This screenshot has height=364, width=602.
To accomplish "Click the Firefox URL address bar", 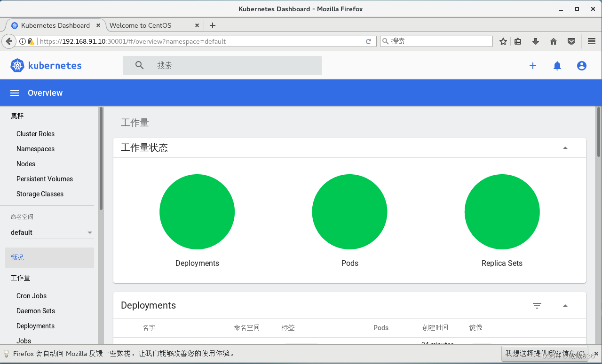I will (x=198, y=41).
